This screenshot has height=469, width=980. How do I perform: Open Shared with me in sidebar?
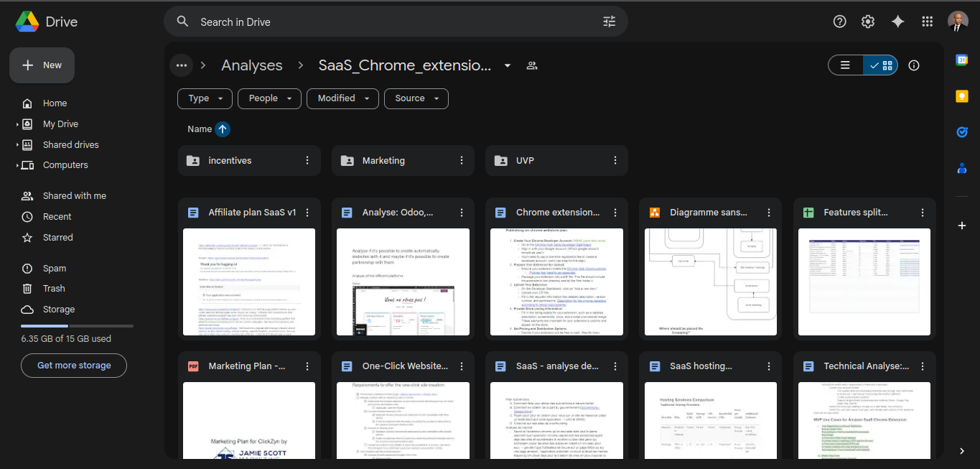[75, 196]
